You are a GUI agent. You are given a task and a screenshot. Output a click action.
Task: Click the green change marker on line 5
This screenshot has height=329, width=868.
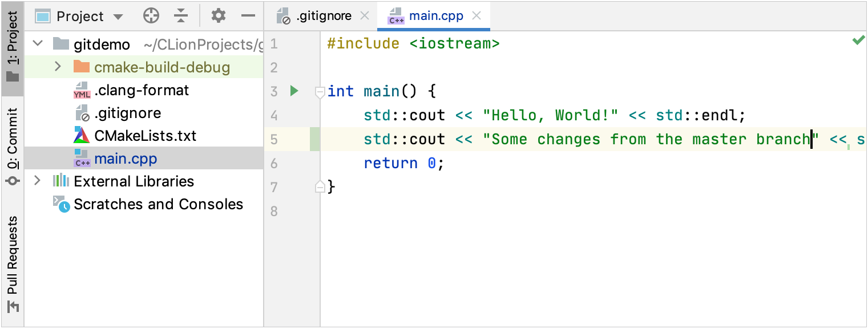point(314,140)
